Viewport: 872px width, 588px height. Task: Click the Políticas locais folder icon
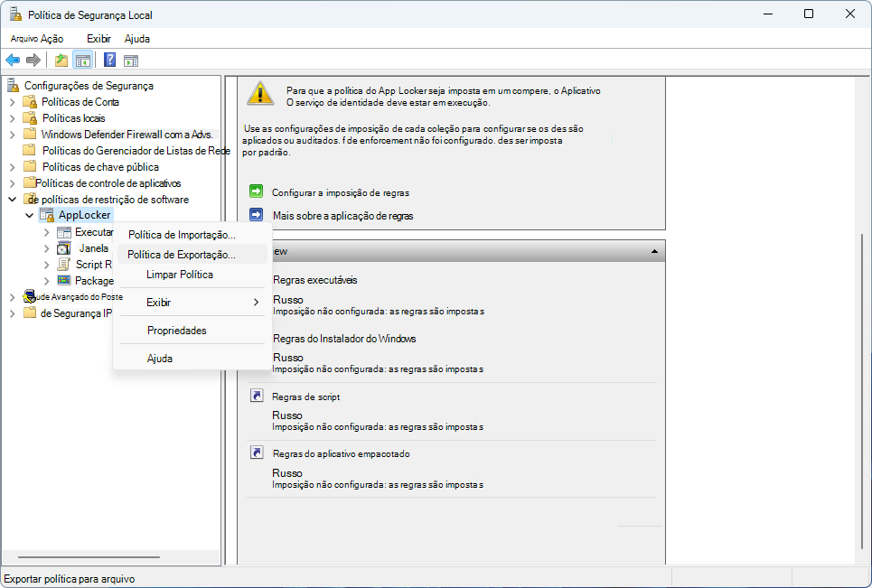[30, 117]
